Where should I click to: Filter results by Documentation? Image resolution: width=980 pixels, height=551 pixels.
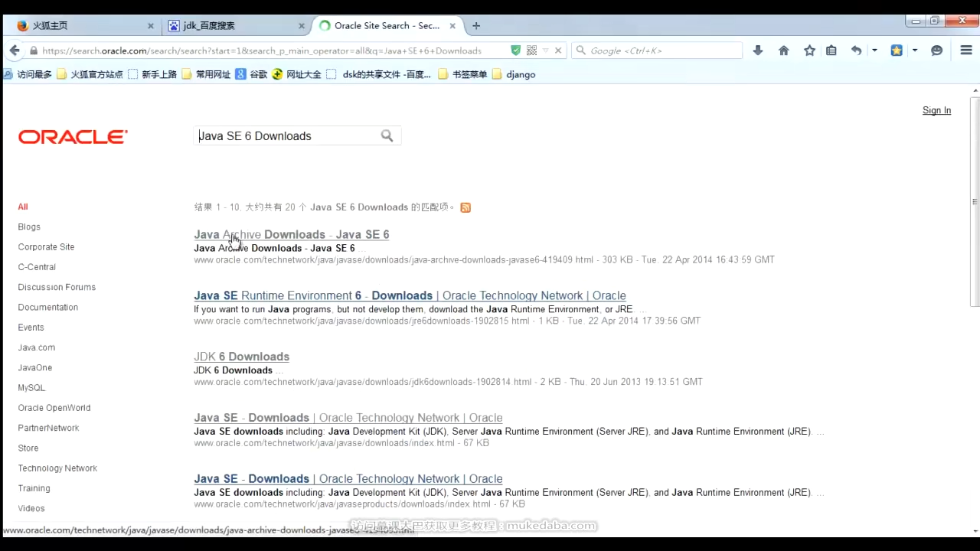click(48, 308)
